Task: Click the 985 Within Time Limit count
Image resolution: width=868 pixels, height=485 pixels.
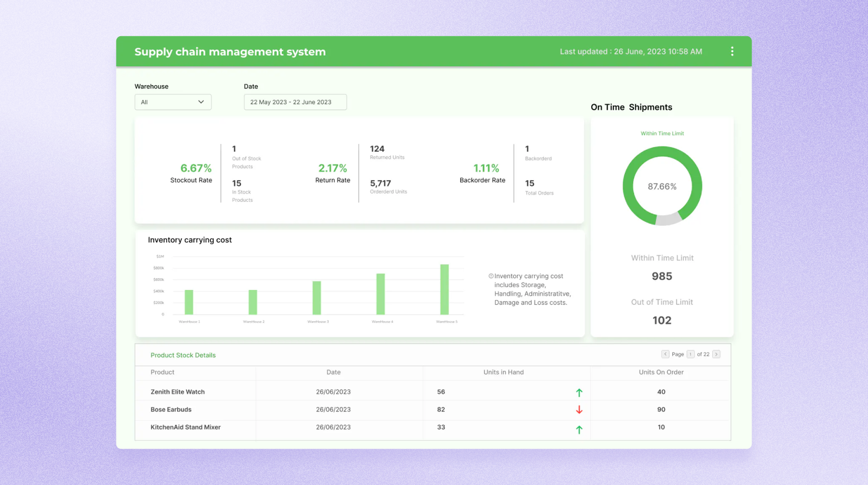Action: coord(662,276)
